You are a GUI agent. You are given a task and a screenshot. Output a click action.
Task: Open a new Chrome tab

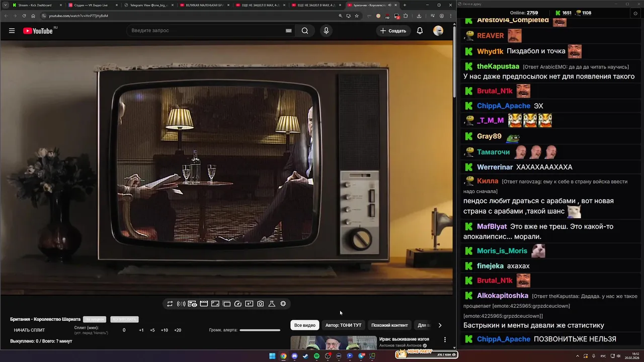click(405, 5)
